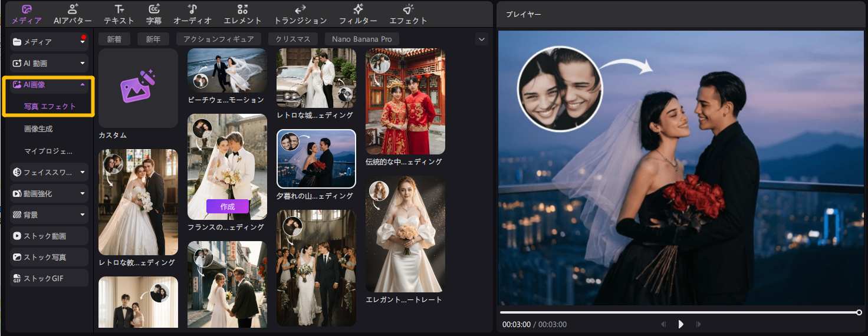Expand the メディア sidebar folder arrow
Viewport: 868px width, 336px height.
point(83,42)
